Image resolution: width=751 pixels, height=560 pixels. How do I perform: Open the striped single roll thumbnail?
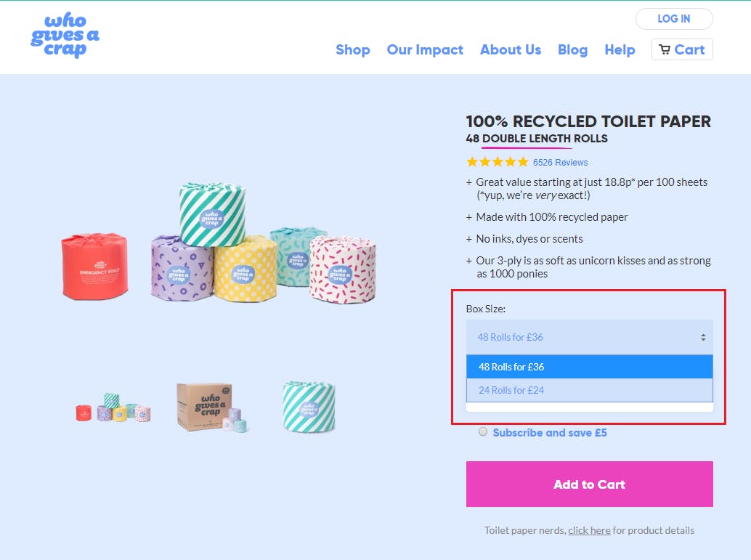[x=309, y=407]
